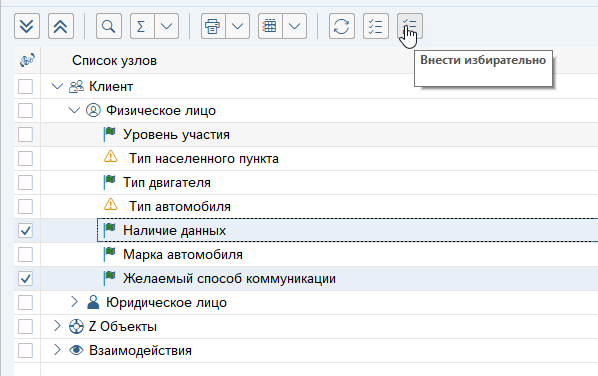This screenshot has width=598, height=376.
Task: Click the checklist select all button
Action: pos(376,26)
